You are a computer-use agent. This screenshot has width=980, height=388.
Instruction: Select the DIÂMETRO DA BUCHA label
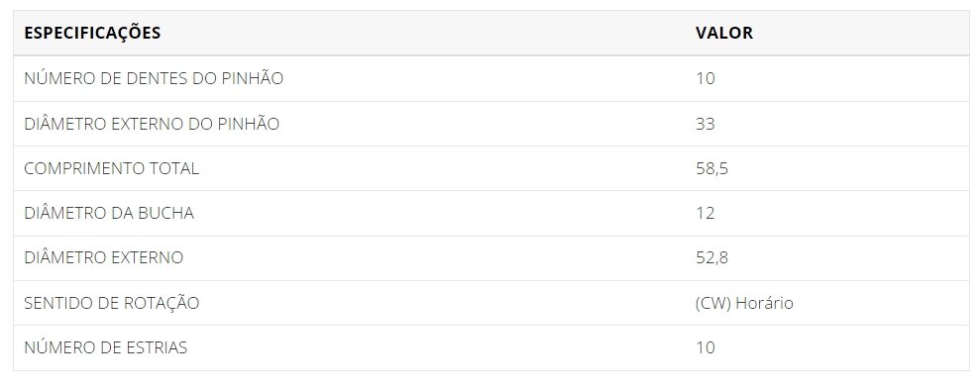click(x=109, y=213)
